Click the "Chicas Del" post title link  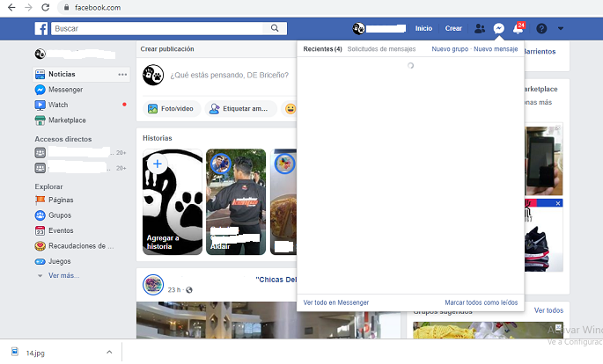pos(276,280)
